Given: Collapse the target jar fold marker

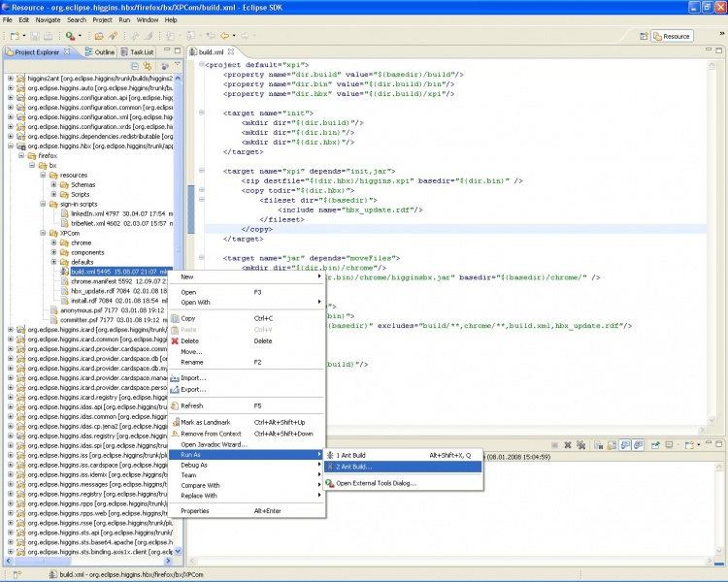Looking at the screenshot, I should (202, 257).
